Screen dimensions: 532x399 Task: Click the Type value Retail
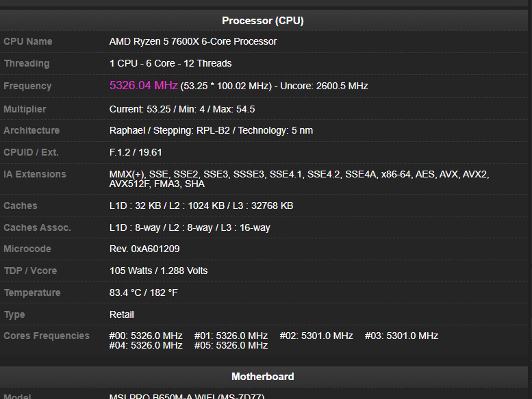(122, 315)
